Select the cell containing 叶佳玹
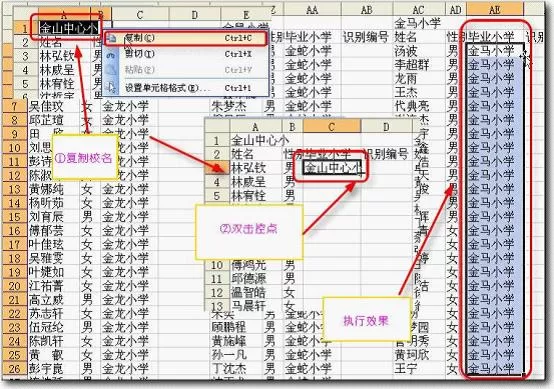The width and height of the screenshot is (554, 389). tap(53, 244)
